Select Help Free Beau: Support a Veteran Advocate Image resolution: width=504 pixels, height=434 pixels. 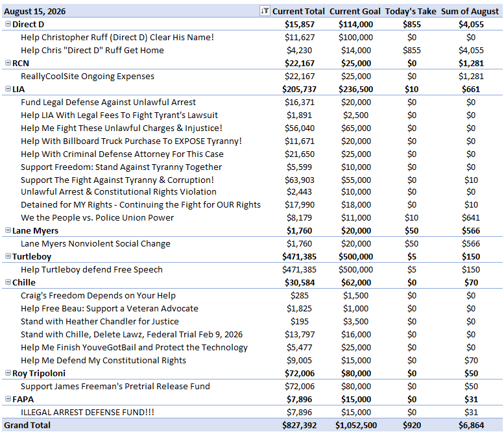110,308
